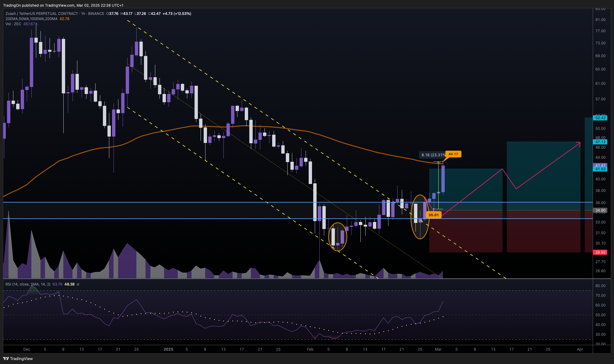This screenshot has height=364, width=614.
Task: Click the 26.60 price scale value
Action: coord(600,271)
